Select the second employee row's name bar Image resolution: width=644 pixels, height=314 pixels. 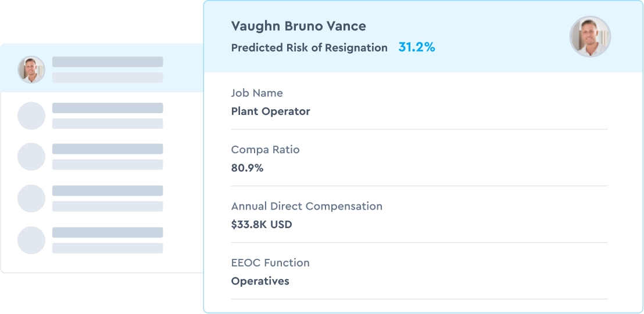108,108
